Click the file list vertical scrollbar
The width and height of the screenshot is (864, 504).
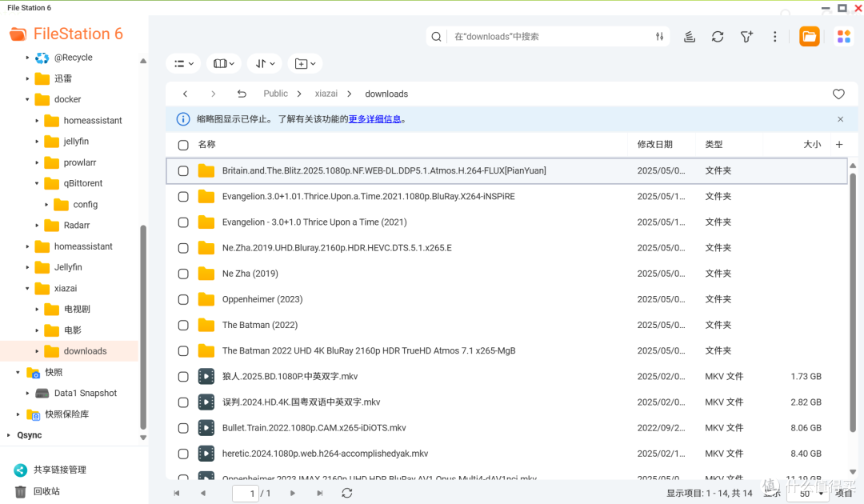pos(853,303)
